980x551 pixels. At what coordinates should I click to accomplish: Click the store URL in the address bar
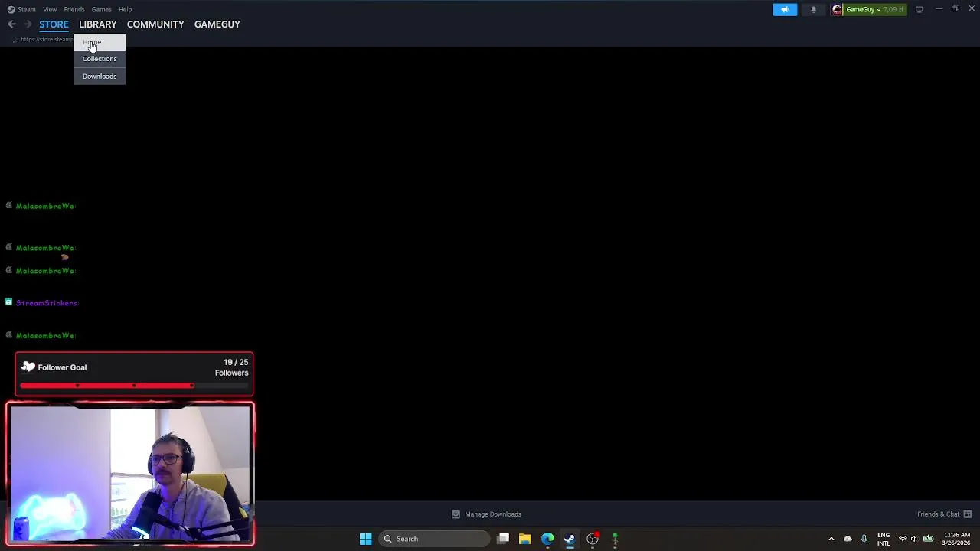[x=47, y=40]
